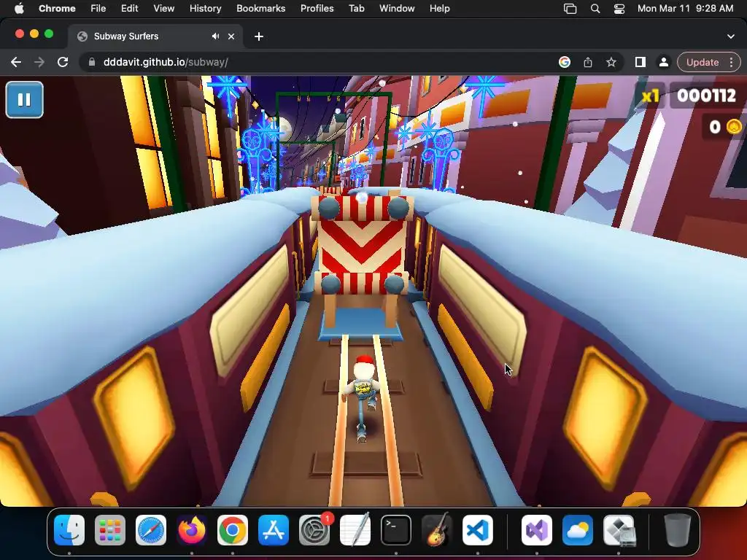This screenshot has height=560, width=747.
Task: Open the Tab menu
Action: pyautogui.click(x=356, y=8)
